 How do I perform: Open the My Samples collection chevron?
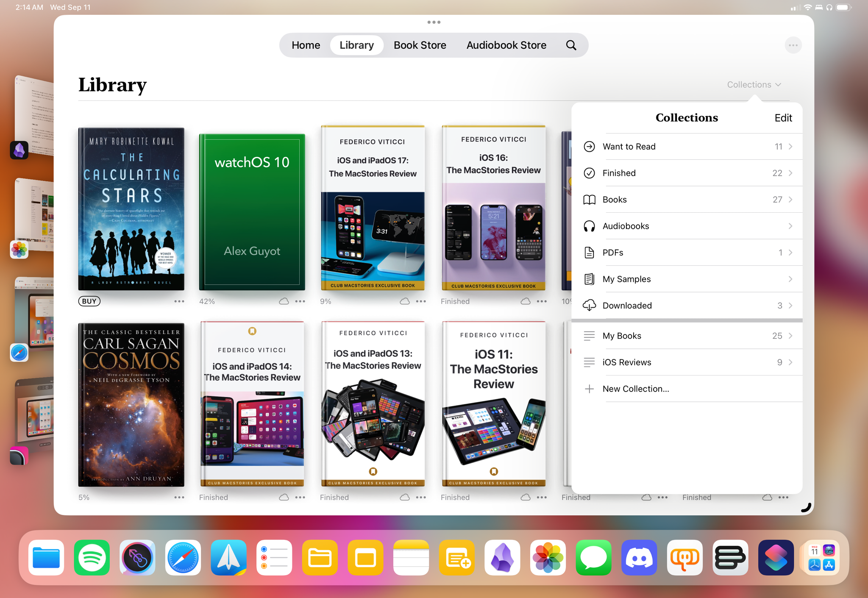[x=790, y=279]
